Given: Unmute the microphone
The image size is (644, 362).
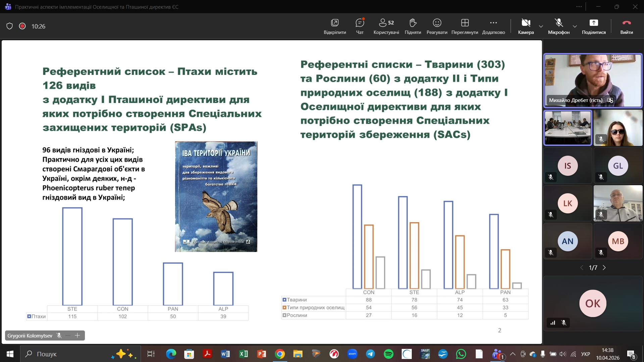Looking at the screenshot, I should 558,26.
